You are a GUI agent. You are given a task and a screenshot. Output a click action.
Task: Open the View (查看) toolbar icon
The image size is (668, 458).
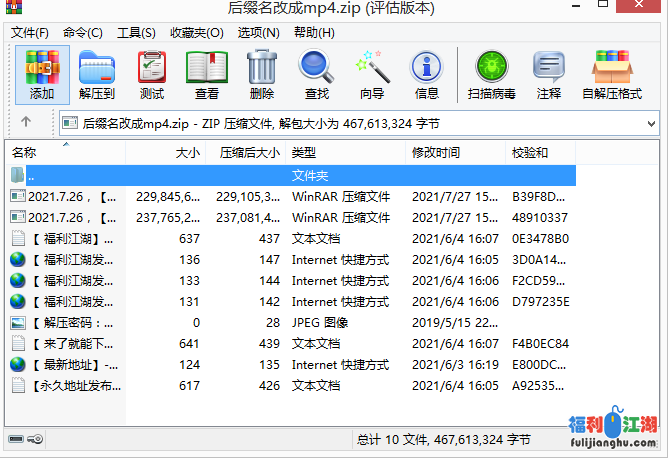[x=207, y=74]
